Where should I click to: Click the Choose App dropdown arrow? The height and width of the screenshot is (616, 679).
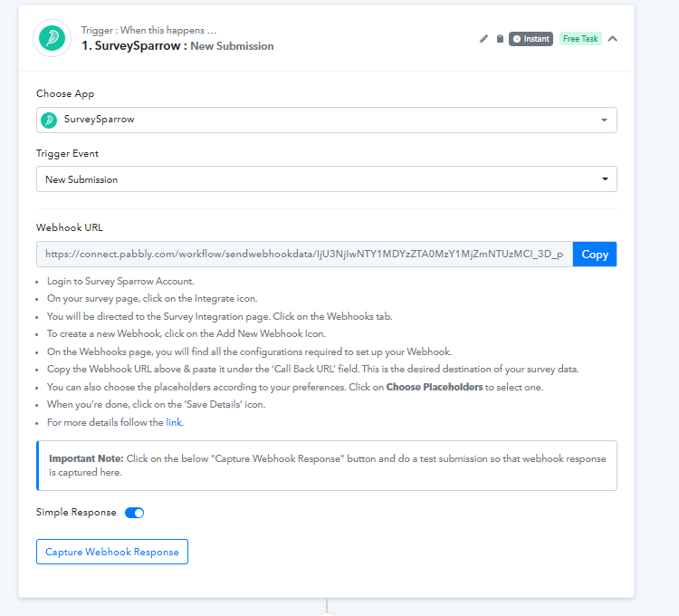pyautogui.click(x=604, y=120)
